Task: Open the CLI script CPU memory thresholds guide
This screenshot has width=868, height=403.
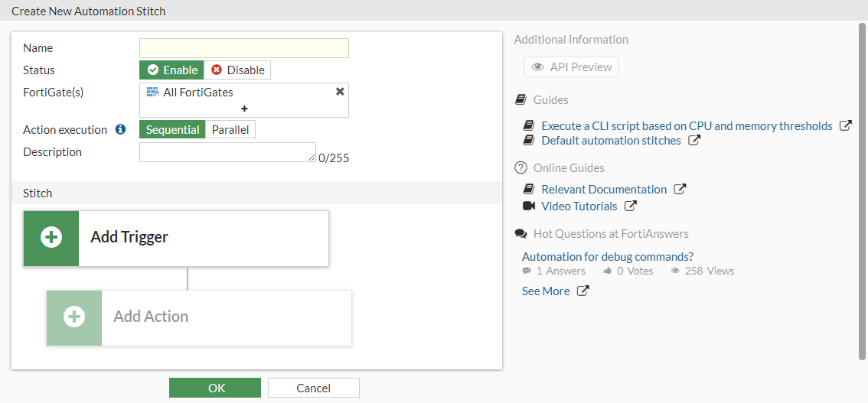Action: (x=686, y=126)
